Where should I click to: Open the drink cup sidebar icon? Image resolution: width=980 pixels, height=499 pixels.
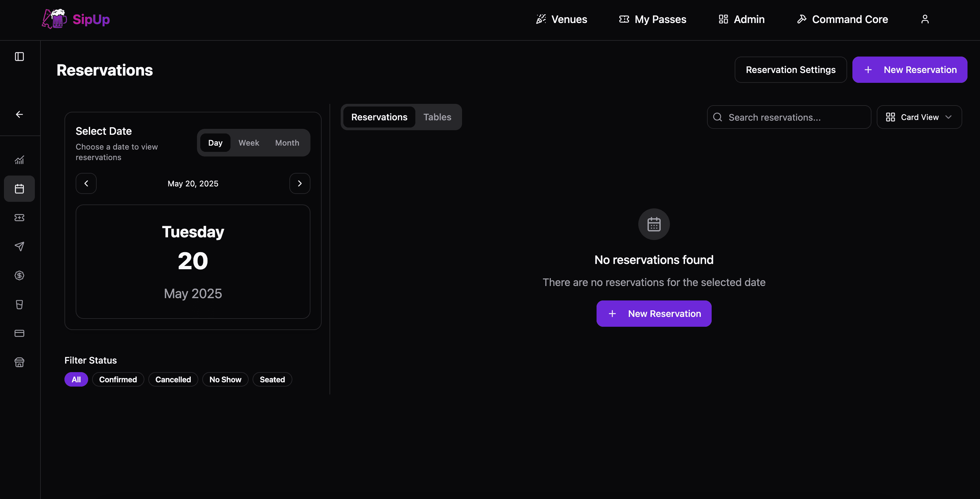[19, 304]
